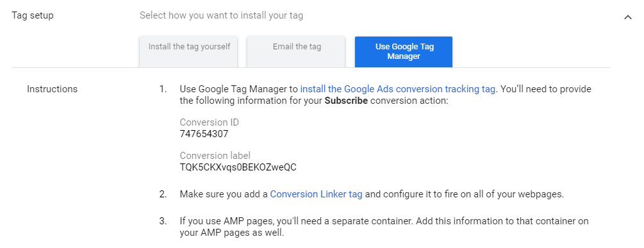Viewport: 644px width, 248px height.
Task: Open install the Google Ads conversion tracking tag link
Action: (x=397, y=88)
